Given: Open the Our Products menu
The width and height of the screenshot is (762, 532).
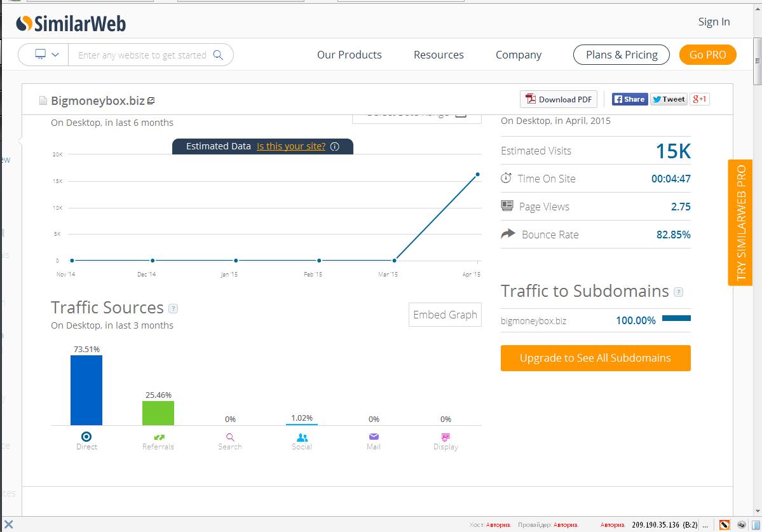Looking at the screenshot, I should (x=350, y=55).
